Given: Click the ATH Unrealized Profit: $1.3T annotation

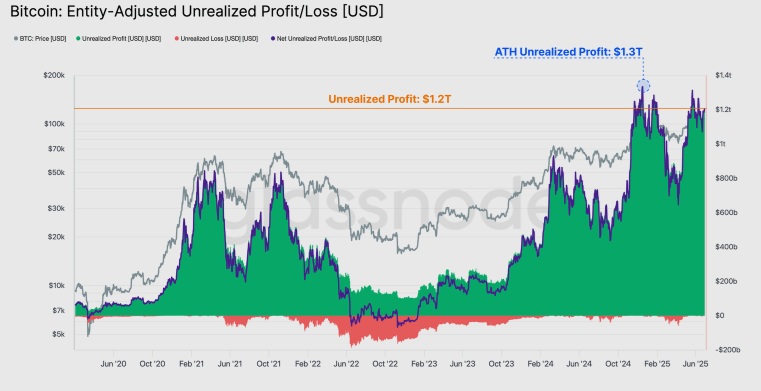Looking at the screenshot, I should point(568,52).
